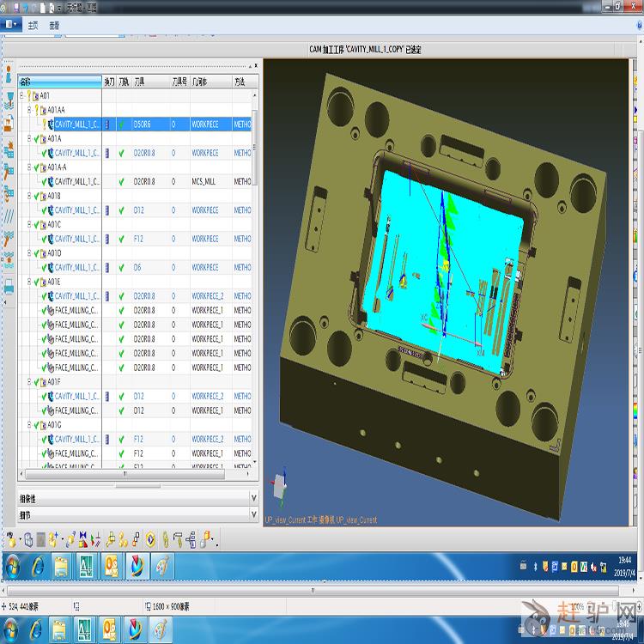The height and width of the screenshot is (644, 644).
Task: Select CAVITY_MILL operation under A01B
Action: coord(76,210)
